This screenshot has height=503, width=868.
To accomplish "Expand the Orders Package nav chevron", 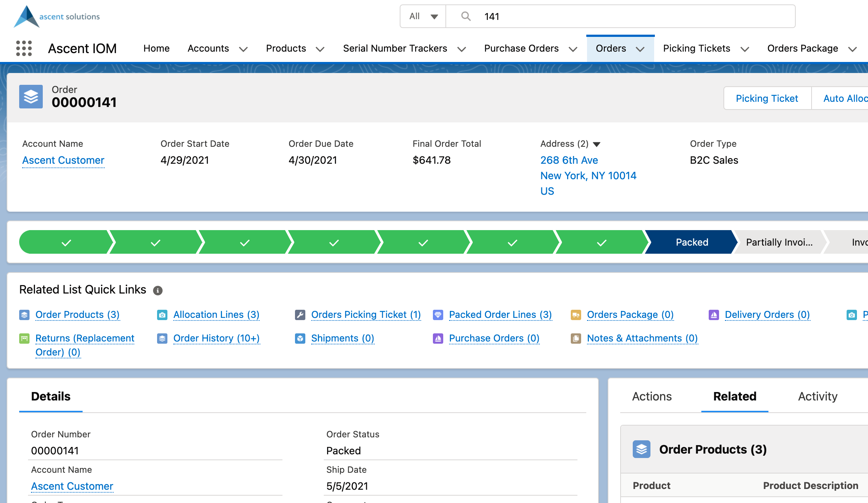I will 853,49.
